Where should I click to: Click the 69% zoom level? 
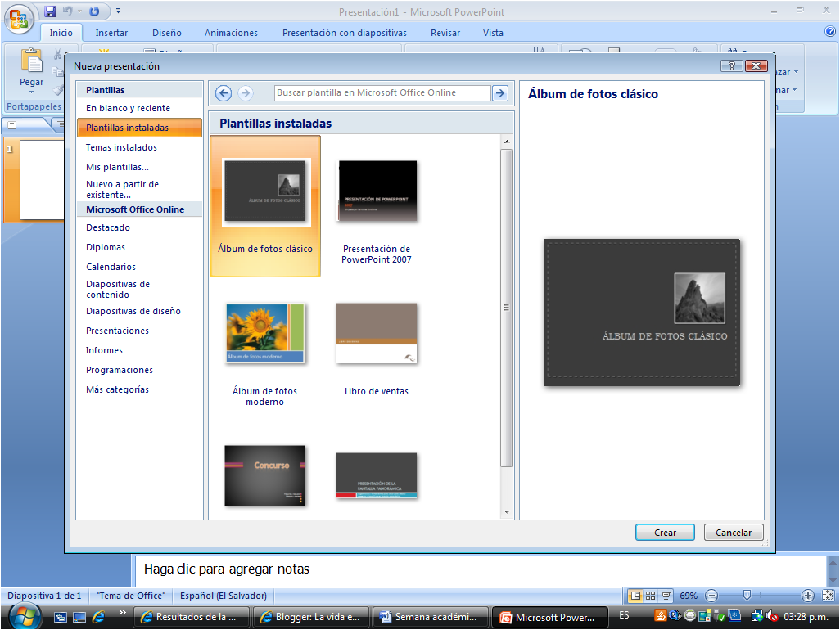pos(689,596)
